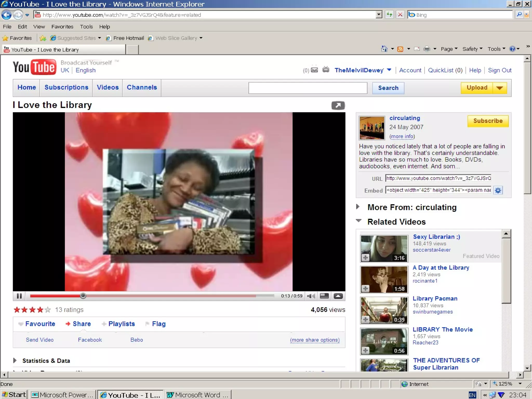532x399 pixels.
Task: Click the IE home toolbar icon
Action: click(384, 49)
